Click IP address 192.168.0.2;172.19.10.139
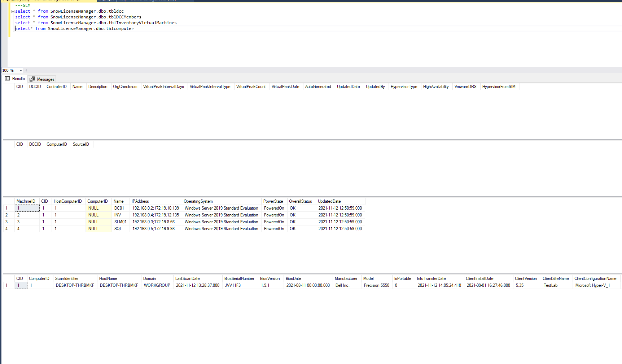Image resolution: width=622 pixels, height=364 pixels. pos(155,208)
